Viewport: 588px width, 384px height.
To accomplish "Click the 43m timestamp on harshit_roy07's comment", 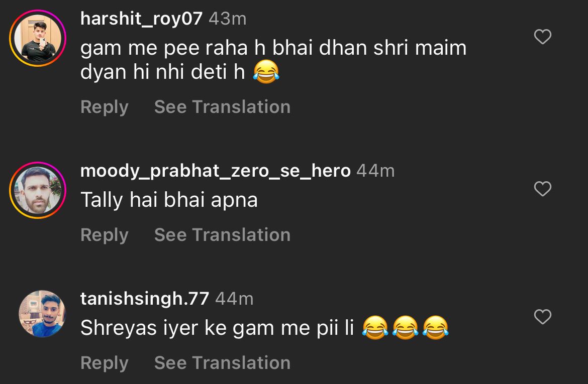I will [227, 19].
